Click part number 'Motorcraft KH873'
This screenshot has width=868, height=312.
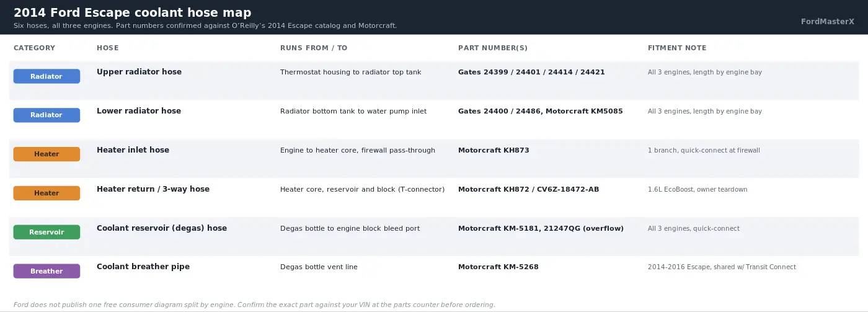coord(494,151)
